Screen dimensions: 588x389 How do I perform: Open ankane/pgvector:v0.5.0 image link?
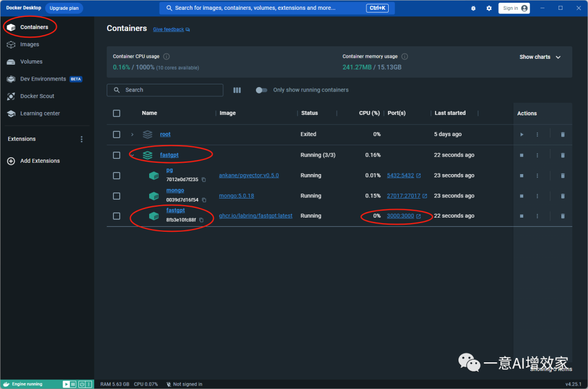tap(249, 175)
